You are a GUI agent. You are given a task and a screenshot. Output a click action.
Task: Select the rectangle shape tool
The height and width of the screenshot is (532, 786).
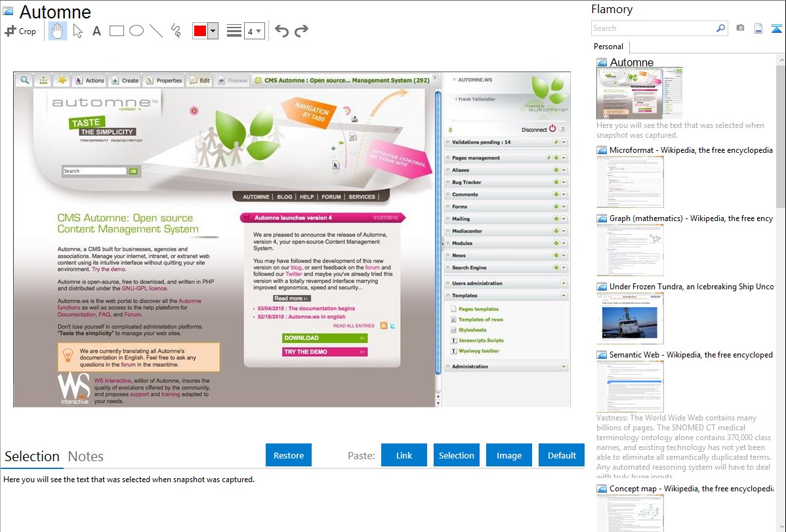[x=116, y=31]
